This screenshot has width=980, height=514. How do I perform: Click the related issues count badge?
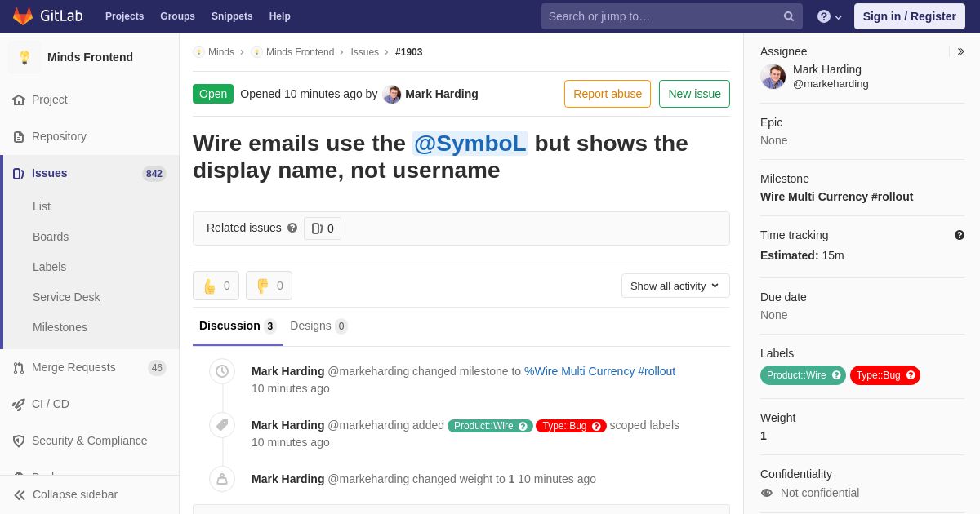point(323,228)
